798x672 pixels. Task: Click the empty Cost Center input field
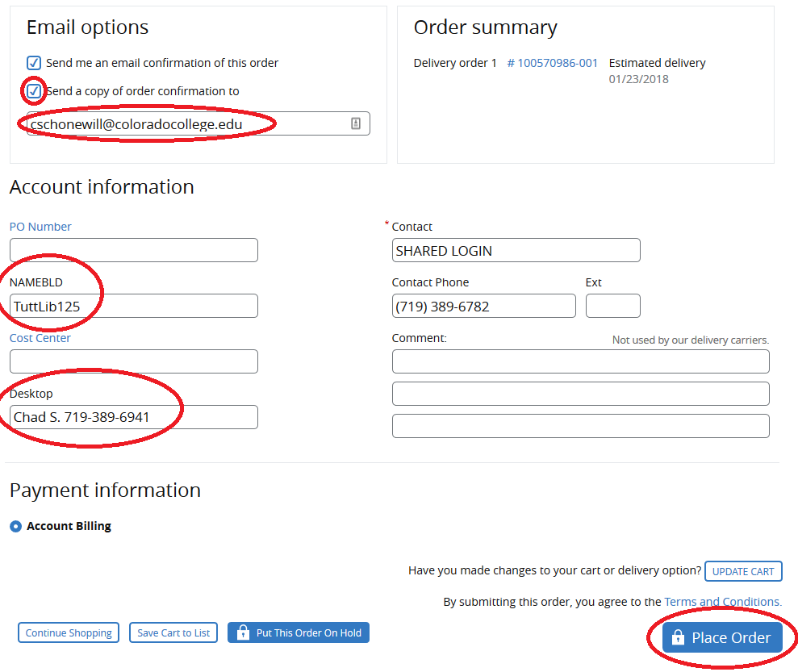coord(134,361)
